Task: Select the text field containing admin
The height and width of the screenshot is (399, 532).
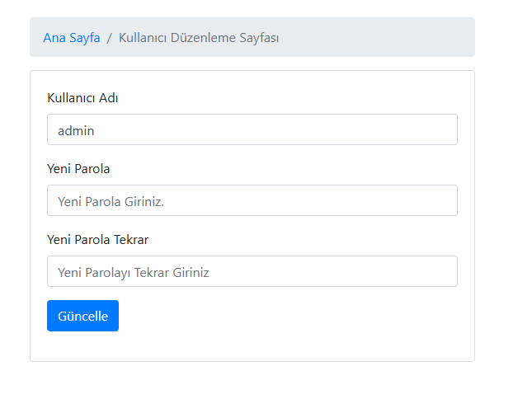Action: point(252,129)
